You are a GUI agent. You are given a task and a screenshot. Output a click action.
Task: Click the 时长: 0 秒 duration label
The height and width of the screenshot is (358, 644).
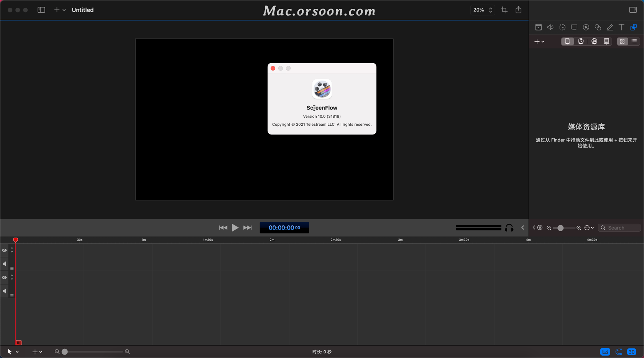322,351
